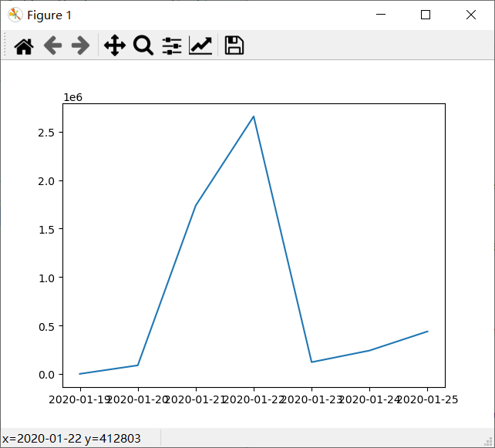Activate the Zoom to rectangle magnifier
Screen dimensions: 495x448
click(x=143, y=45)
